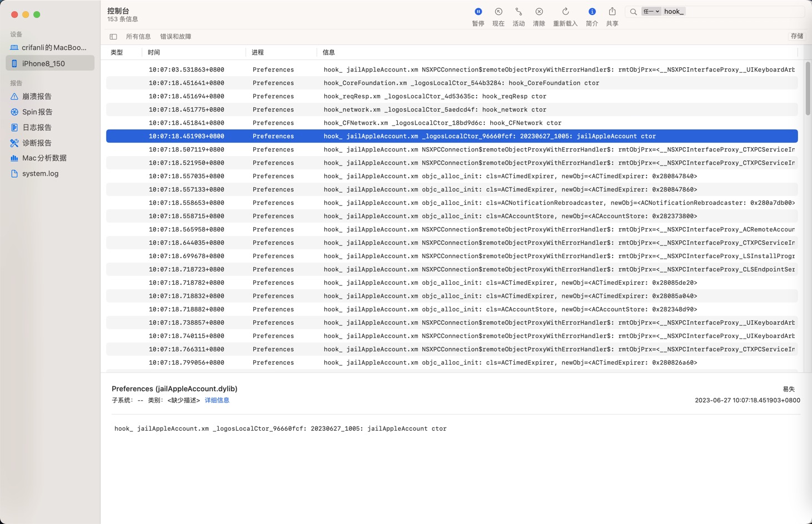Image resolution: width=812 pixels, height=524 pixels.
Task: Select the ACTimedExpirer 0x280847840 row
Action: [x=452, y=176]
